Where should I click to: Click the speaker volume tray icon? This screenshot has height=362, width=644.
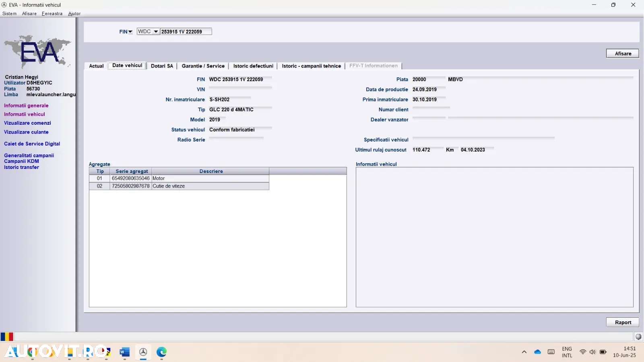(x=592, y=352)
